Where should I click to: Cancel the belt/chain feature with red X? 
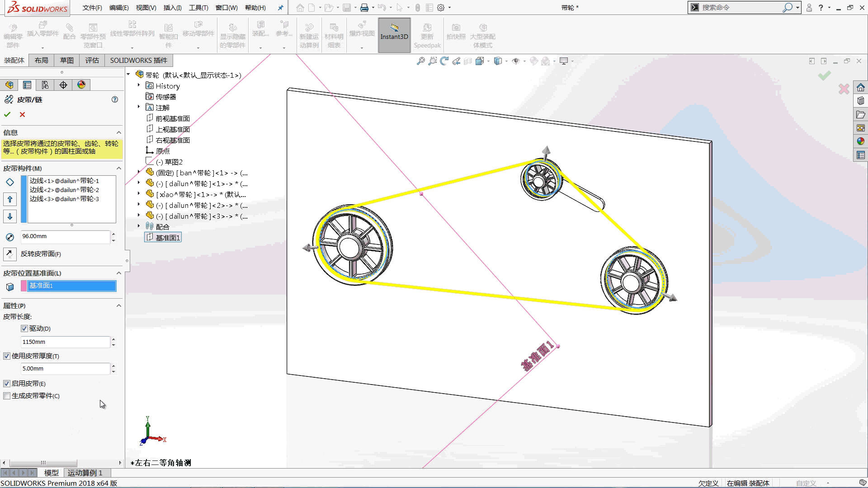22,115
